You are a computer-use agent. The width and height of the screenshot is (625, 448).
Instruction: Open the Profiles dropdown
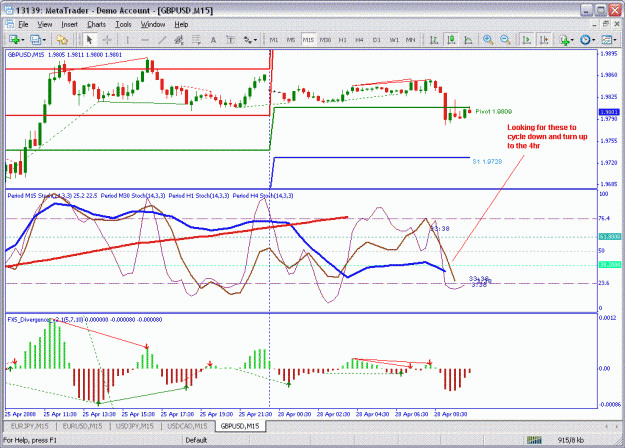[38, 39]
